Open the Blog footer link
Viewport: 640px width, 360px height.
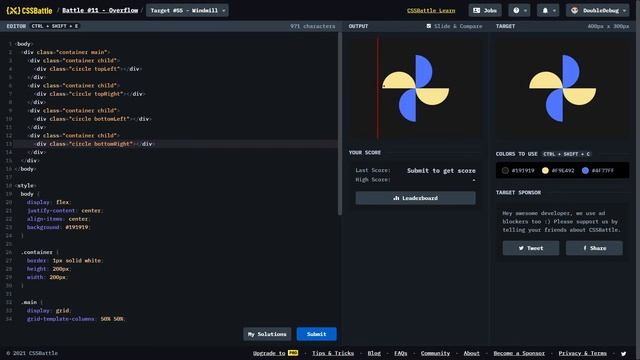coord(374,353)
